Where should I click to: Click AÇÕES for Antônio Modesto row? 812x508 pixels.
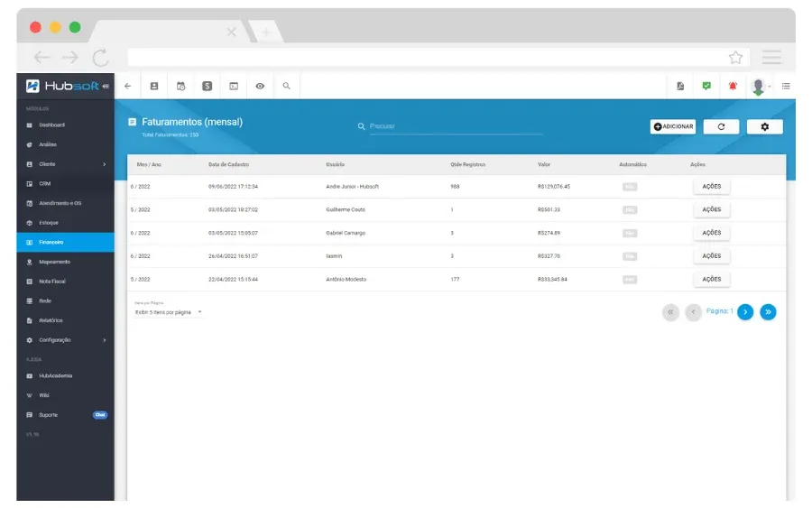point(712,279)
